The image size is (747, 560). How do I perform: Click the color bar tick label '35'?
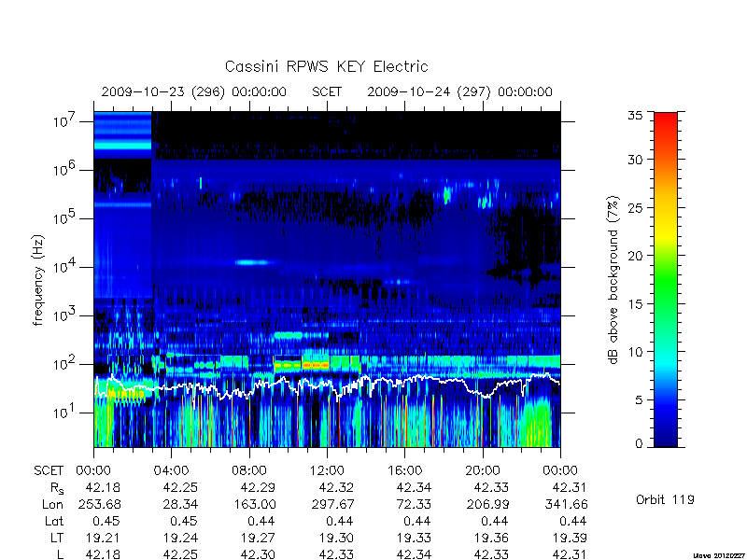635,116
